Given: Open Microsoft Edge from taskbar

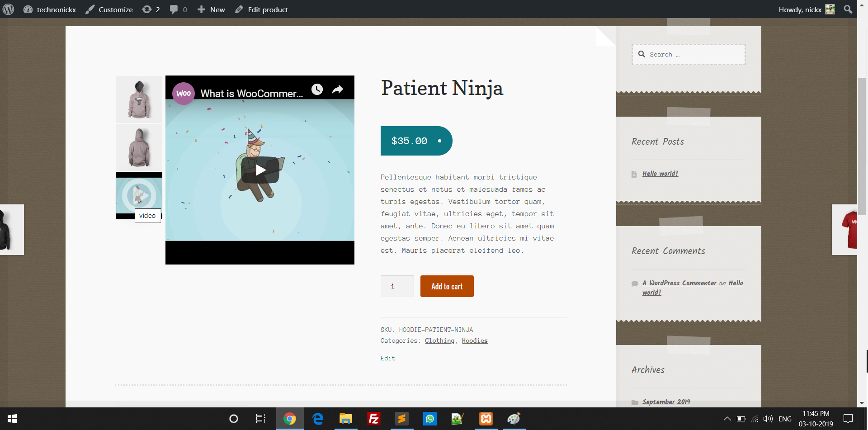Looking at the screenshot, I should pyautogui.click(x=318, y=419).
